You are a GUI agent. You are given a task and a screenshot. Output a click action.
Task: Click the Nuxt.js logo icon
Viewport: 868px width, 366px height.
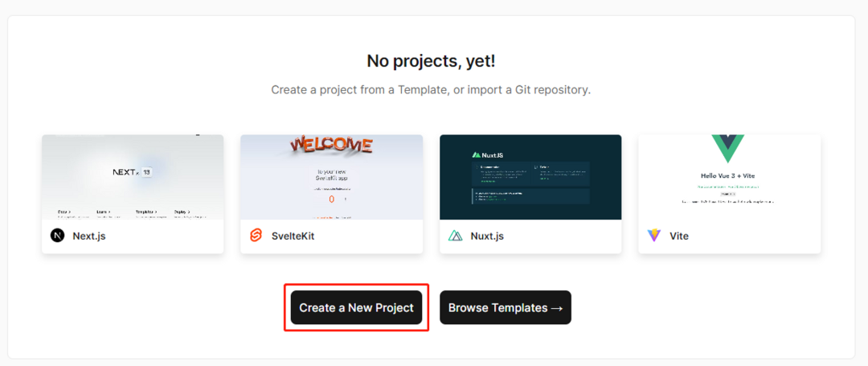[455, 236]
